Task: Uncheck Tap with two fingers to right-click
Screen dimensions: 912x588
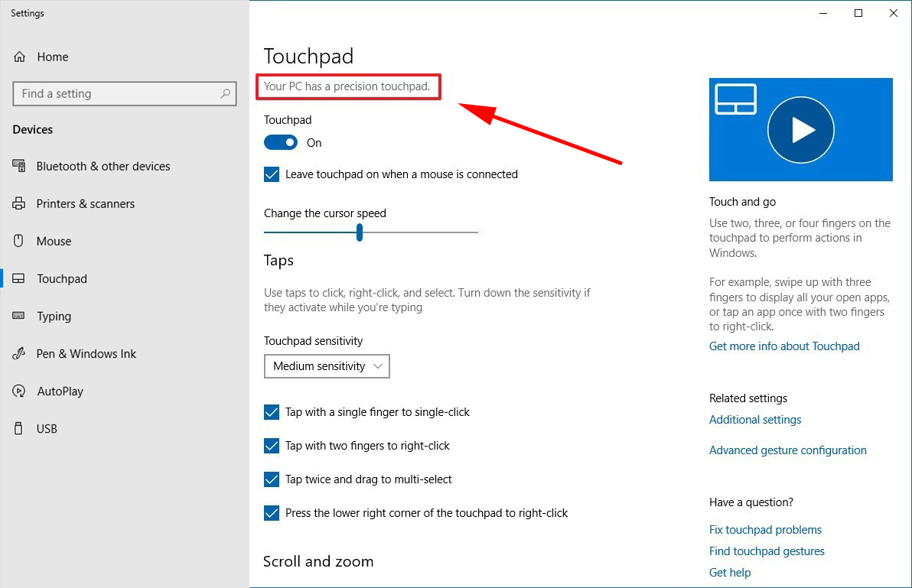Action: pos(272,446)
